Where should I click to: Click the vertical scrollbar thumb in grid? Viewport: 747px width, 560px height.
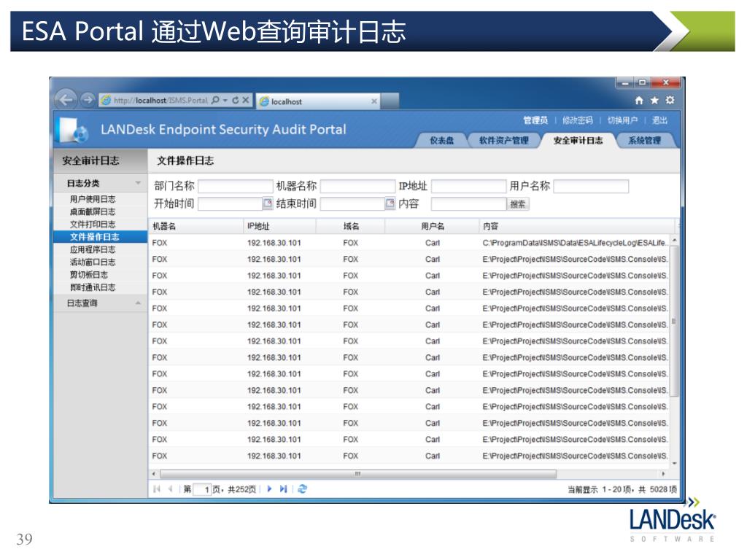[x=673, y=322]
